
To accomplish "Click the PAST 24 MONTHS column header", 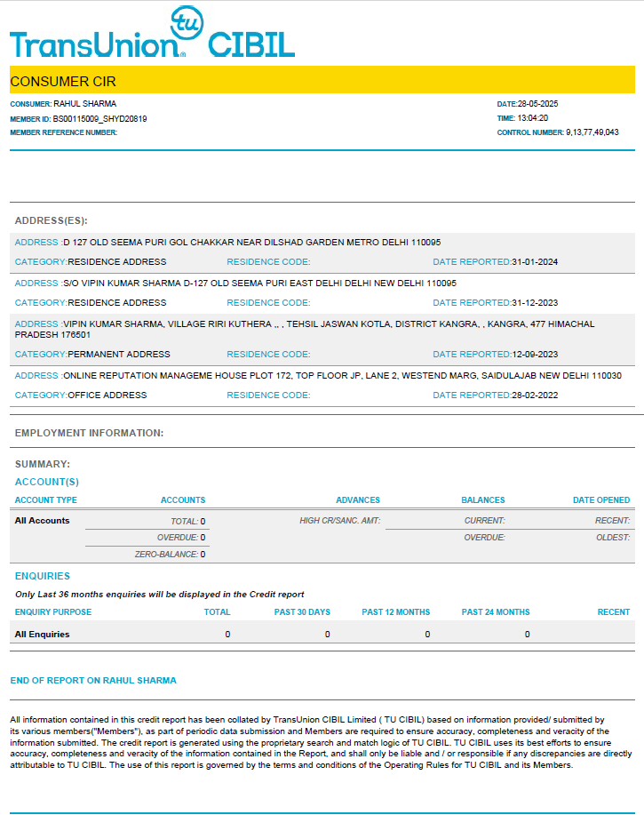I will click(x=496, y=612).
